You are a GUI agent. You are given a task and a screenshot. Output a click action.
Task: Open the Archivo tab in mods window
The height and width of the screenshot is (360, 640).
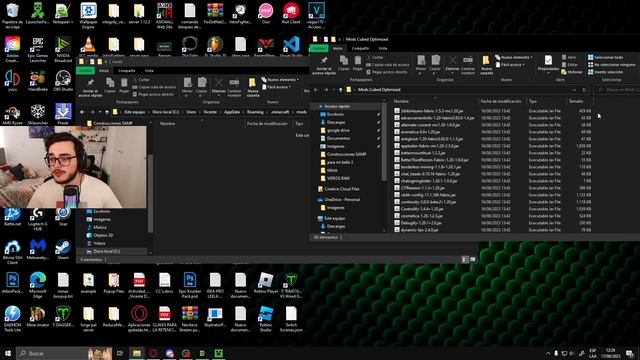[85, 71]
